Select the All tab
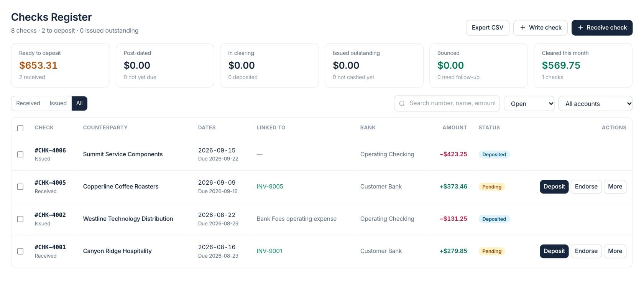 click(x=79, y=103)
